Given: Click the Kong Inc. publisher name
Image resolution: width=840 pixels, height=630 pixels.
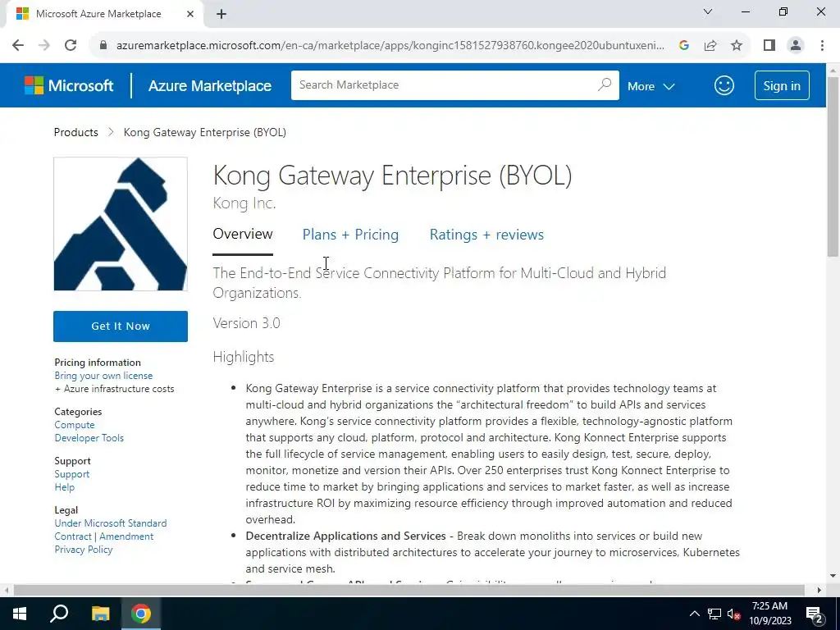Looking at the screenshot, I should pyautogui.click(x=244, y=203).
